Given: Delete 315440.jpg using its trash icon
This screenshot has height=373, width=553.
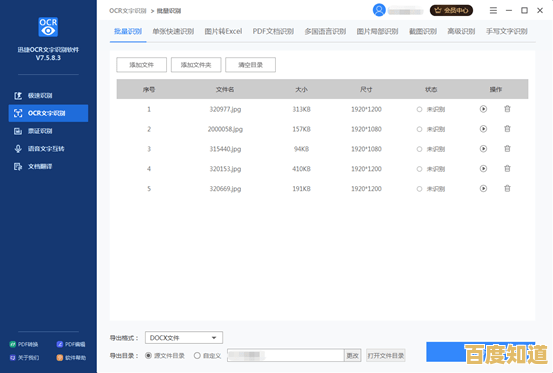Looking at the screenshot, I should pos(507,149).
